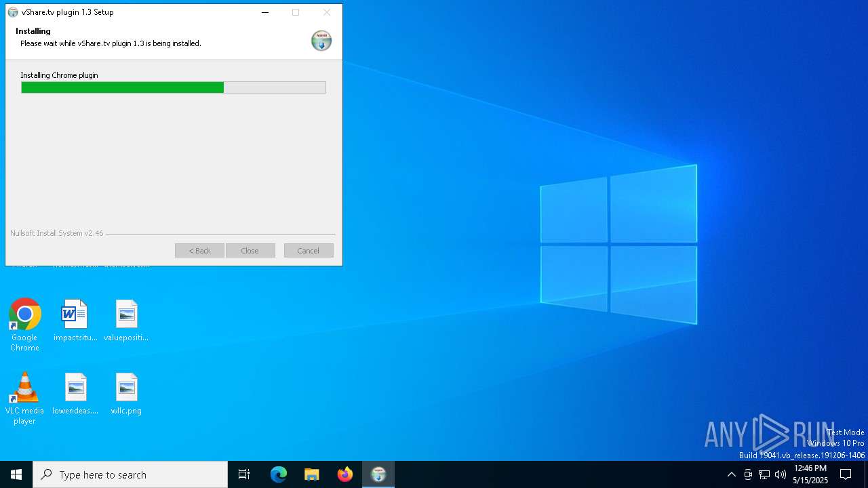The height and width of the screenshot is (488, 868).
Task: Launch Firefox from taskbar
Action: [345, 474]
